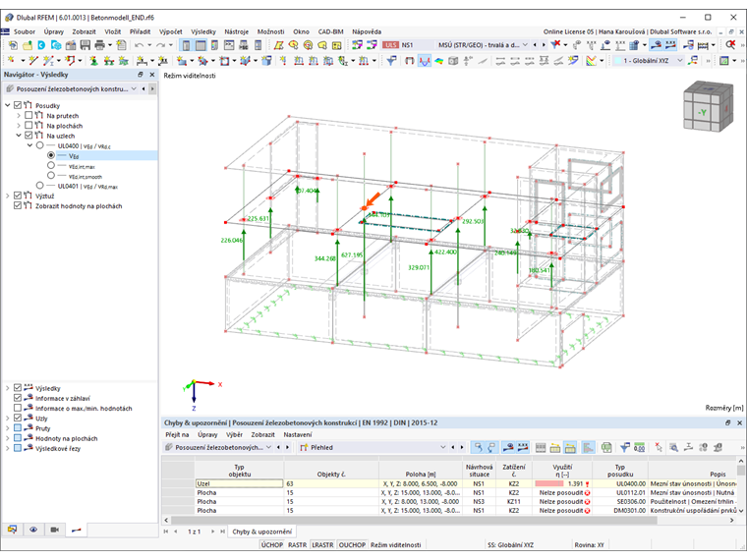Screen dimensions: 747x560
Task: Expand the Na prutech tree node
Action: [x=19, y=115]
